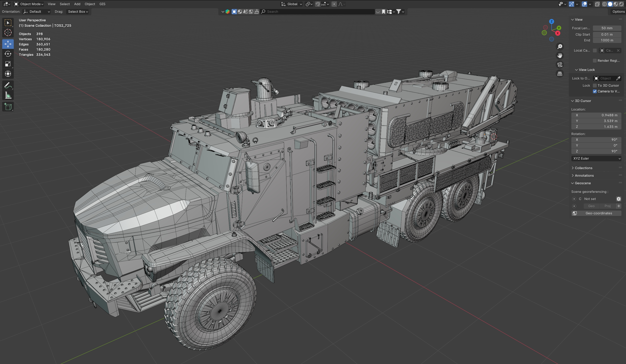Choose the Add Cube tool
Image resolution: width=626 pixels, height=364 pixels.
click(8, 107)
